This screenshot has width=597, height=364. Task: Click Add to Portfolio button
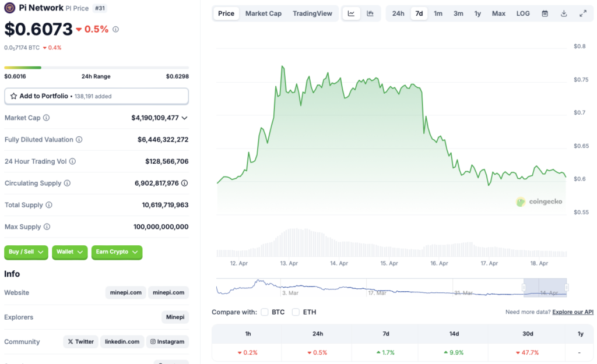96,96
